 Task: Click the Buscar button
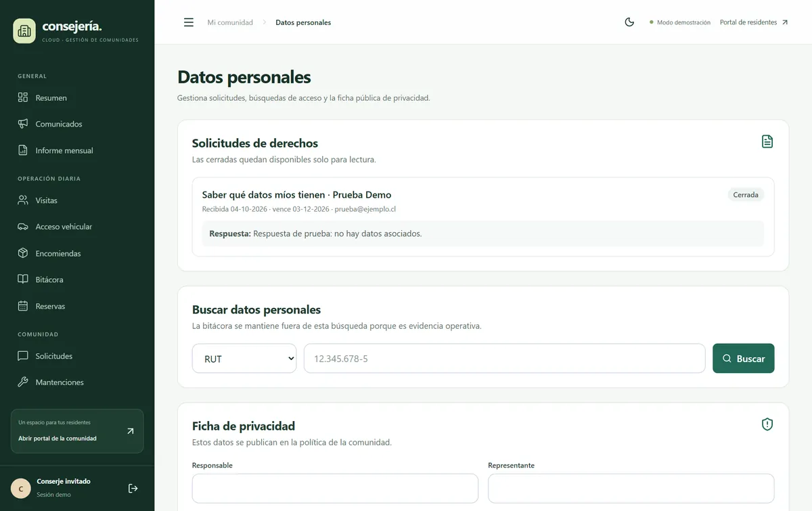[x=744, y=359]
